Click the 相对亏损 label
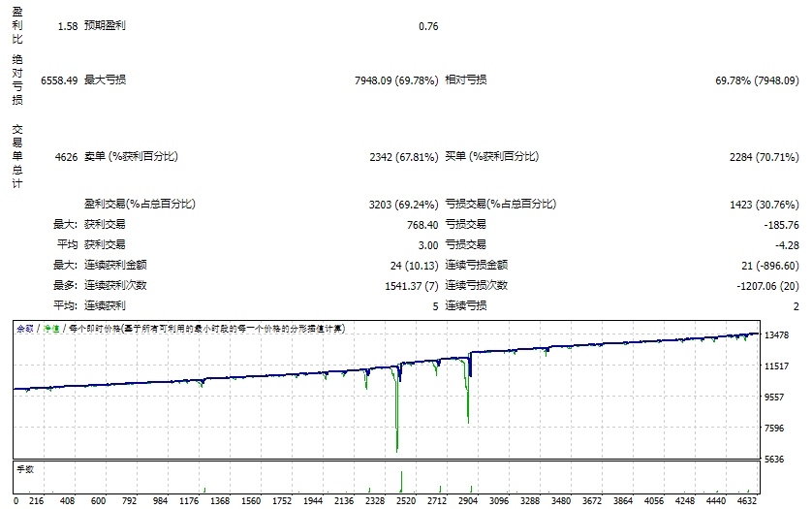This screenshot has height=509, width=812. [465, 80]
